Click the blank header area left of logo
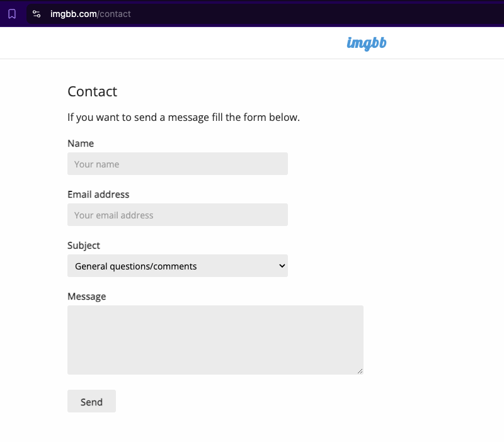This screenshot has width=504, height=442. point(174,43)
